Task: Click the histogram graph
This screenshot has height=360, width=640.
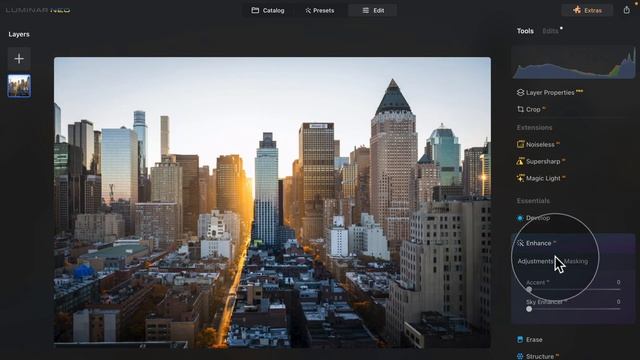Action: coord(573,62)
